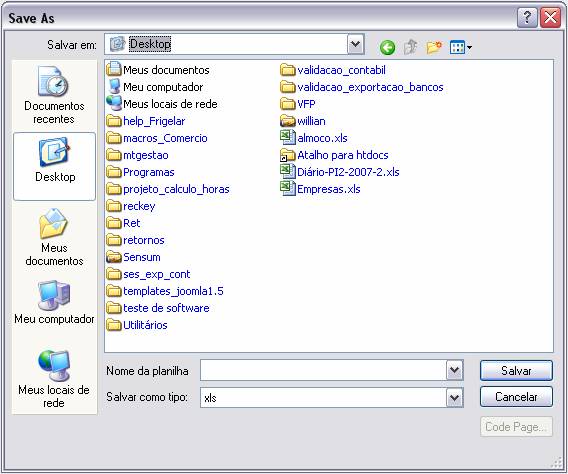Click the Code Page button
This screenshot has width=568, height=474.
(x=516, y=427)
